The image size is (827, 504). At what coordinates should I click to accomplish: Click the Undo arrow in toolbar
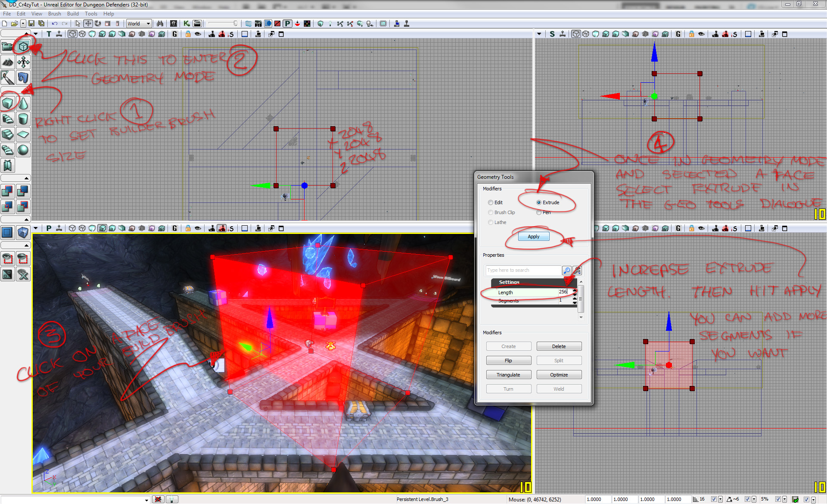point(55,23)
